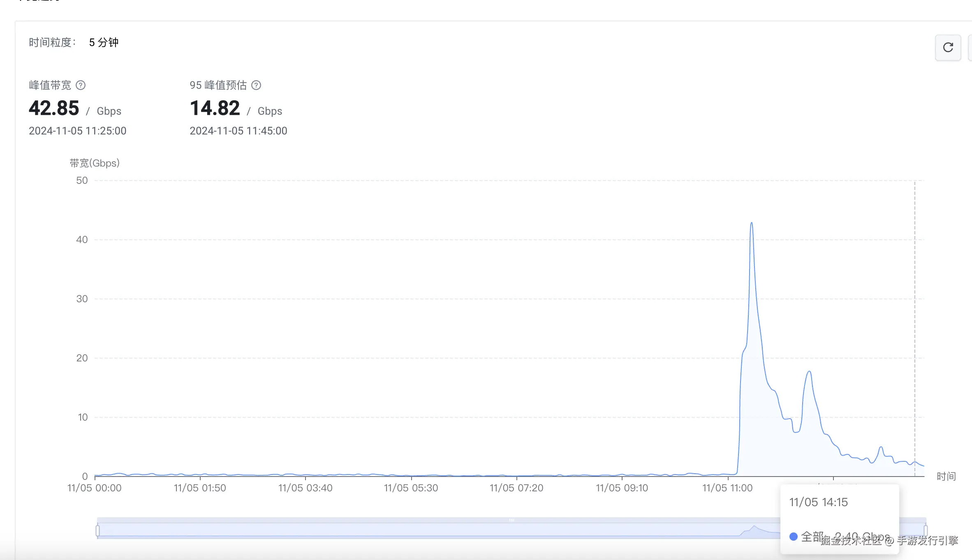Screen dimensions: 972x560
Task: Click peak bandwidth value 42.85
Action: click(54, 108)
